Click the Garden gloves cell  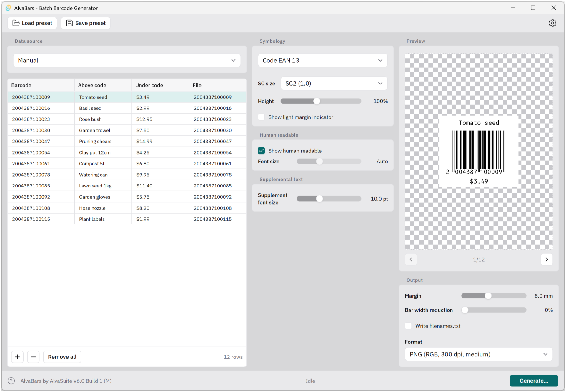coord(103,197)
